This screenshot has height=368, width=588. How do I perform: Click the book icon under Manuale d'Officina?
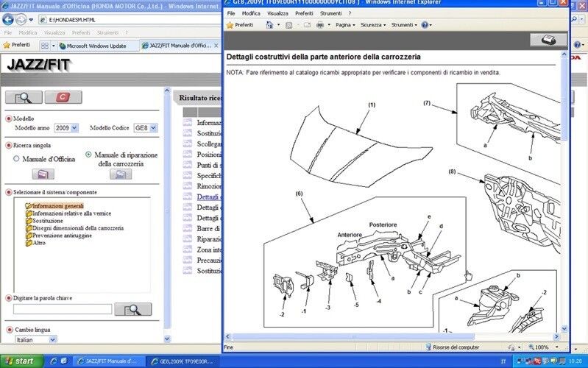click(43, 174)
